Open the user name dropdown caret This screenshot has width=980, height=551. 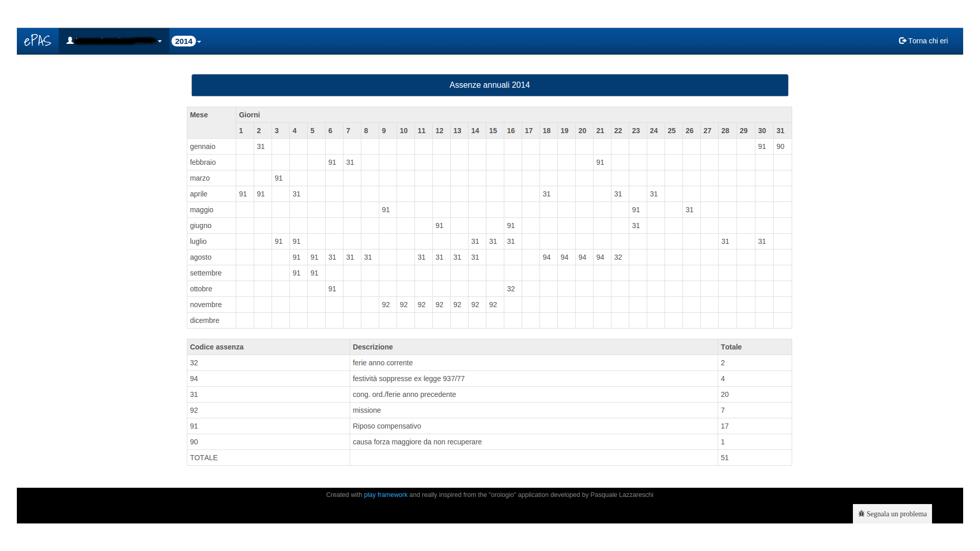tap(160, 41)
